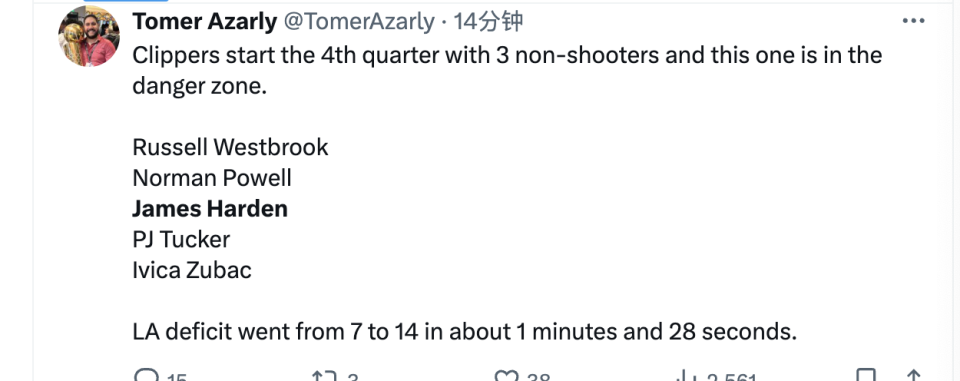Click the LA deficit sentence
The width and height of the screenshot is (960, 381).
coord(465,331)
